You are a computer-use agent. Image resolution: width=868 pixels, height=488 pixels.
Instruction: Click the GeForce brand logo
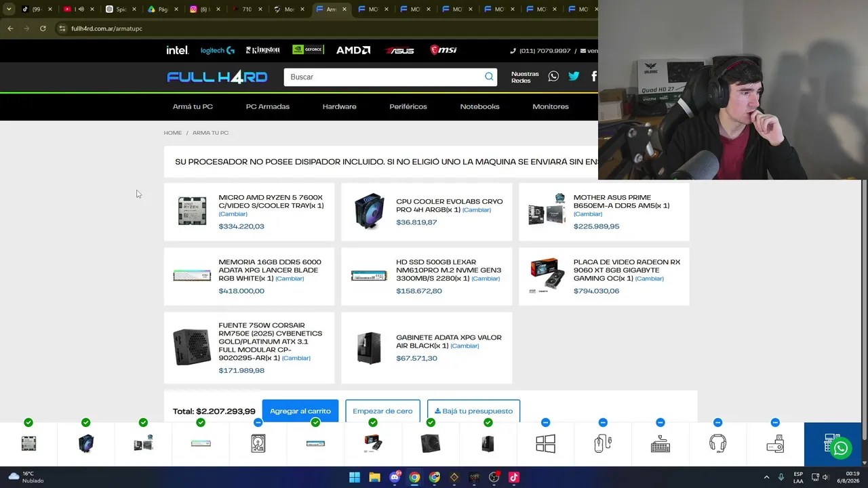click(308, 50)
